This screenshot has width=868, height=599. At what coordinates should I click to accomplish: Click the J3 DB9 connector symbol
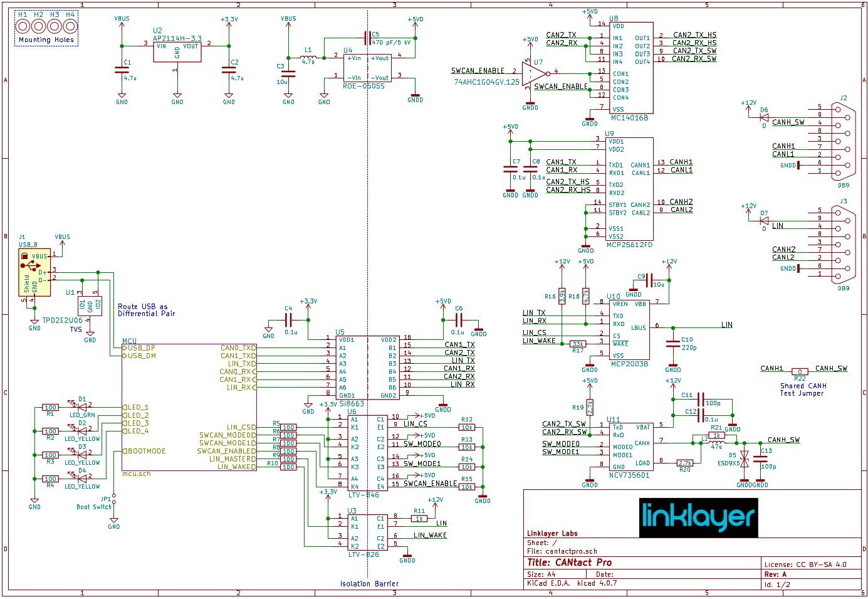click(x=843, y=245)
